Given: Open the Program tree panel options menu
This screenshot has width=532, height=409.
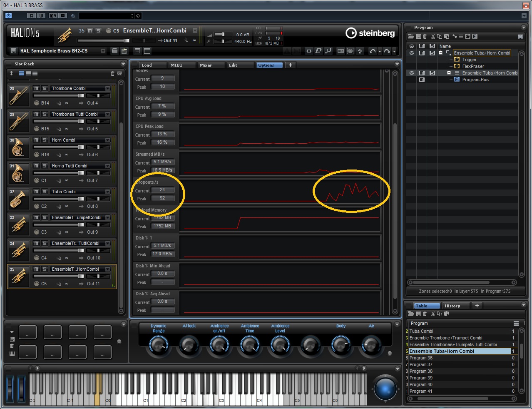Looking at the screenshot, I should point(524,27).
